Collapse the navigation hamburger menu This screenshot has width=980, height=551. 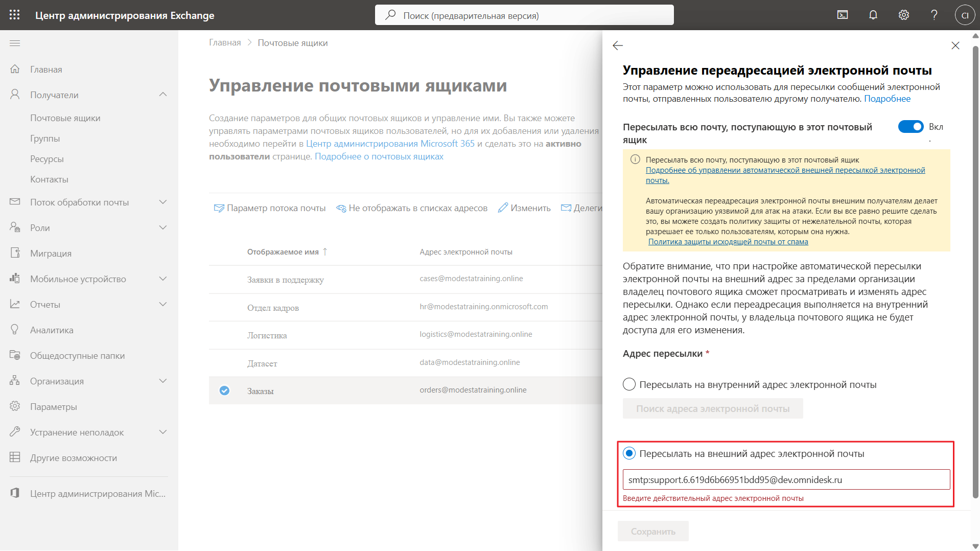[15, 43]
